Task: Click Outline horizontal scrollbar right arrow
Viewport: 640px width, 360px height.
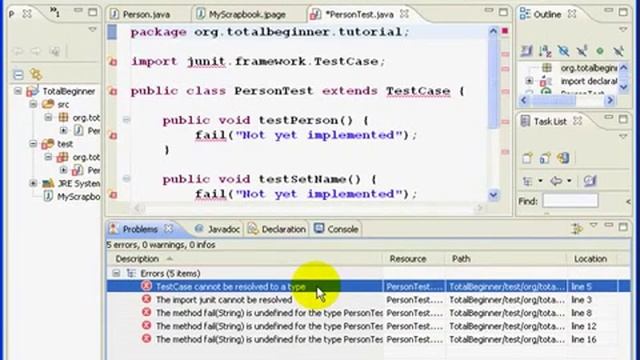Action: pos(610,100)
